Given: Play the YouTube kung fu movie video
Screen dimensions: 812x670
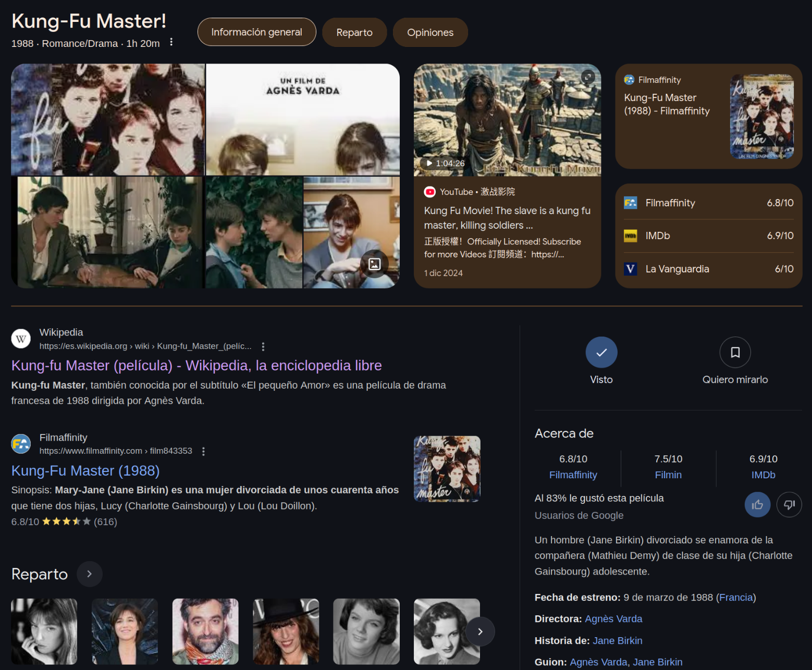Looking at the screenshot, I should point(507,120).
